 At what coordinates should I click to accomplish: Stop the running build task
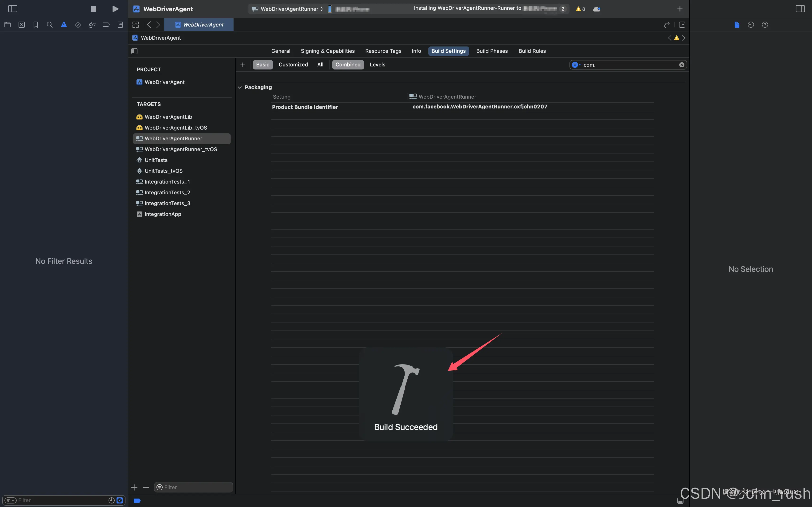pyautogui.click(x=93, y=9)
